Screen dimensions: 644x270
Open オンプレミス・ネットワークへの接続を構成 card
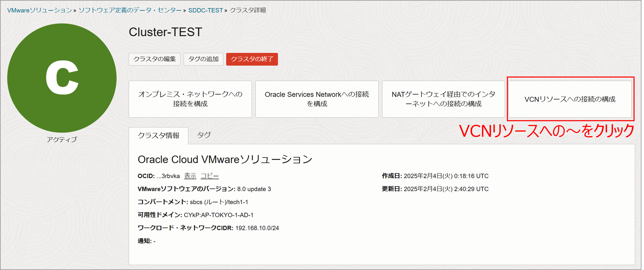tap(190, 99)
